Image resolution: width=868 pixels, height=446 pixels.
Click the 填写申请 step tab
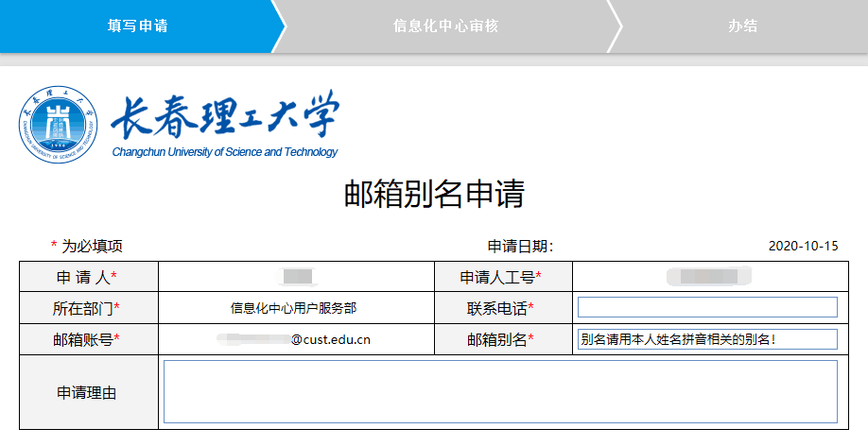click(137, 26)
